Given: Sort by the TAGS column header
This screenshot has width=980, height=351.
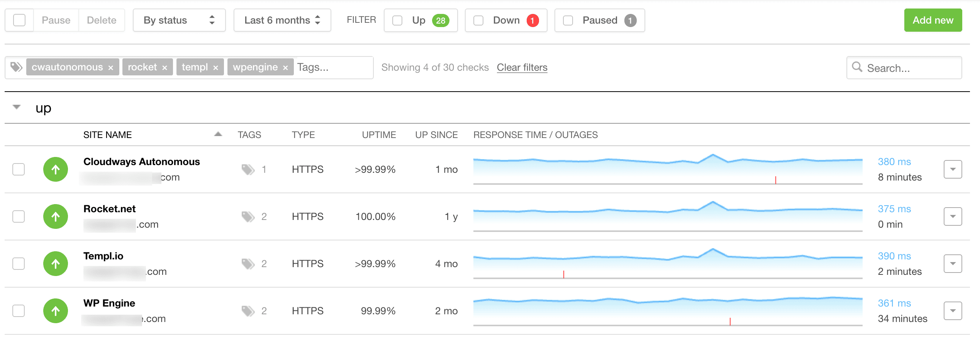Looking at the screenshot, I should [249, 135].
